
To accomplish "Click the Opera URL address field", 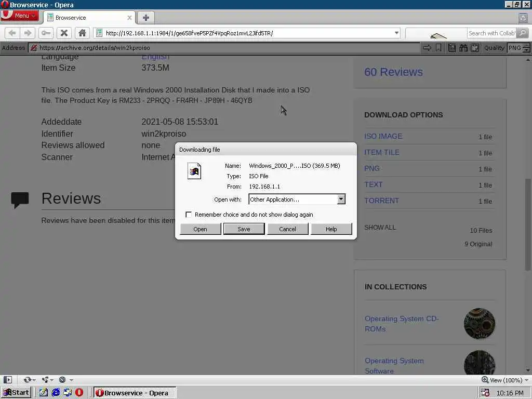I will pos(247,33).
